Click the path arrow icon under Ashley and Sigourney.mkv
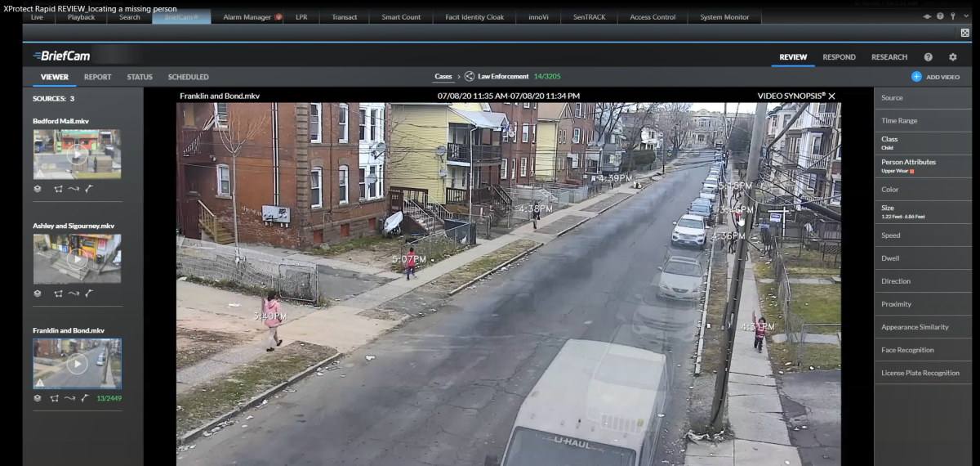Screen dimensions: 980x466 click(73, 293)
